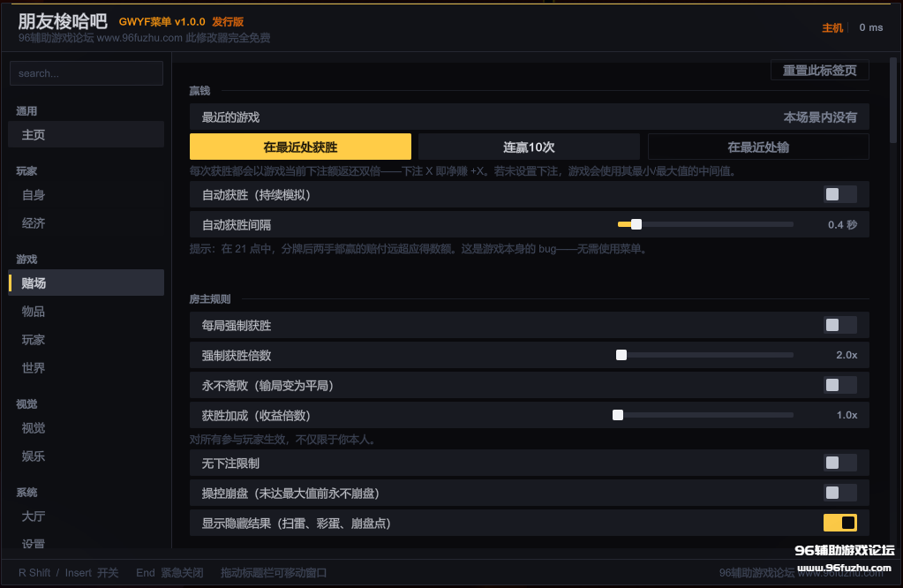Click the 0.4 秒 interval value
Screen dimensions: 903x588
pos(842,224)
